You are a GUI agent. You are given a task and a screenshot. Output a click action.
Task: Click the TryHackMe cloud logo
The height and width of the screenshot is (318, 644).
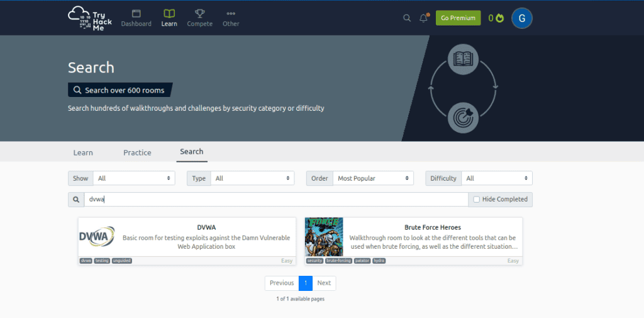click(x=89, y=18)
